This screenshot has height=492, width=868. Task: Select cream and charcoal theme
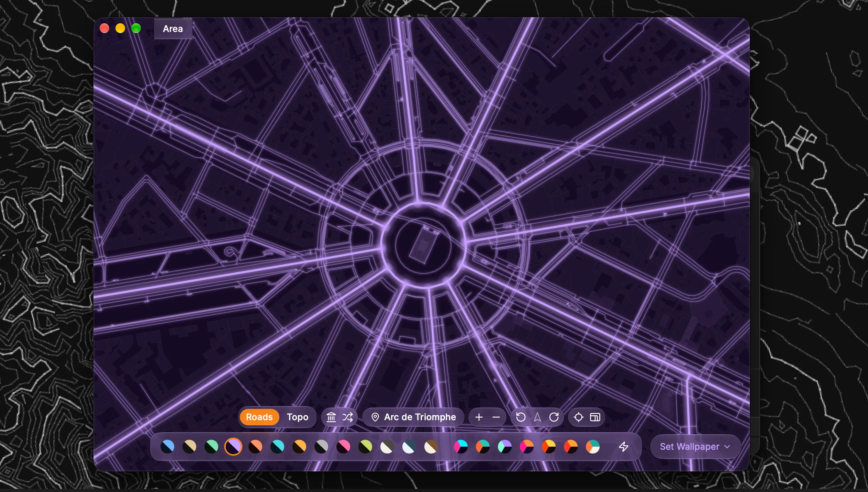[387, 447]
